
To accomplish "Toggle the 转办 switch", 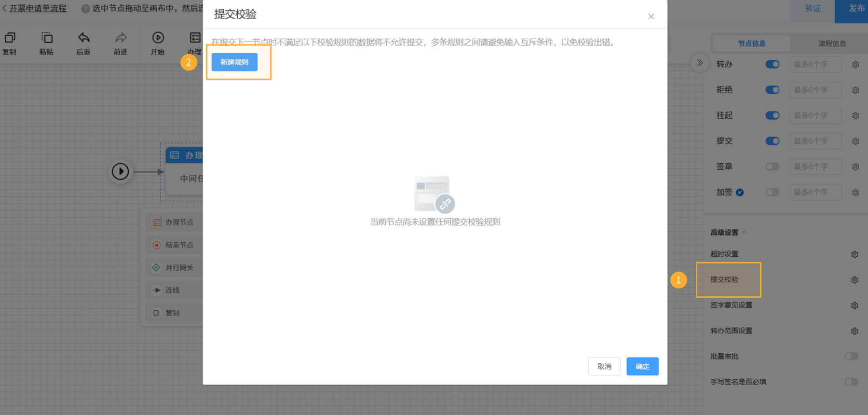I will coord(773,64).
